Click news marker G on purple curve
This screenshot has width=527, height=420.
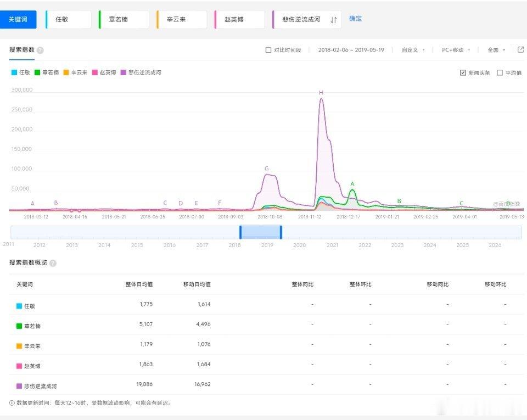(267, 169)
